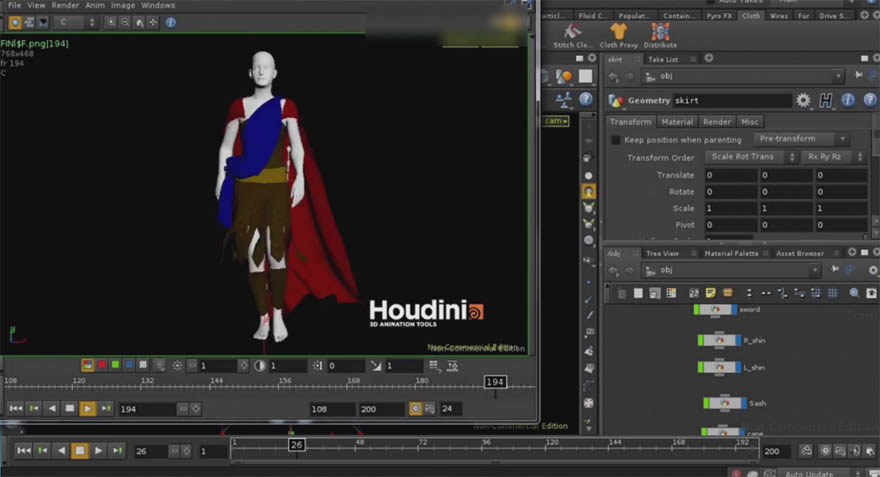
Task: Click the MPlay end frame field 200
Action: pos(381,409)
